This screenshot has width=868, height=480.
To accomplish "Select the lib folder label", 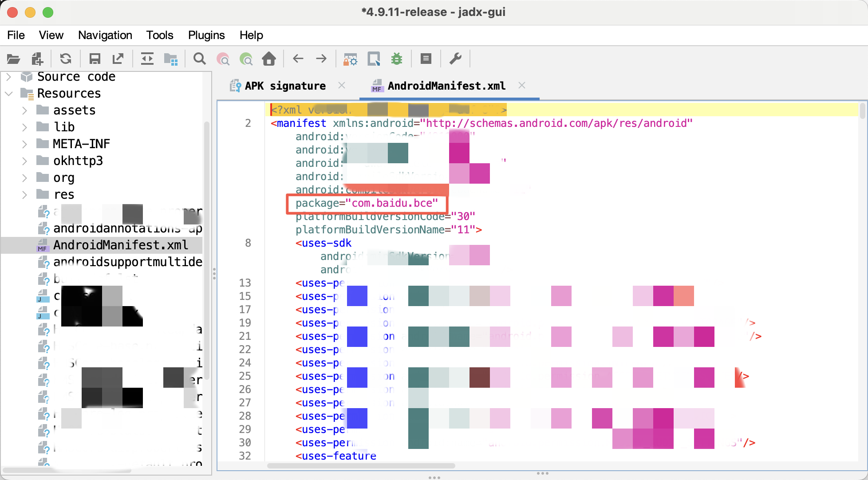I will [x=64, y=127].
